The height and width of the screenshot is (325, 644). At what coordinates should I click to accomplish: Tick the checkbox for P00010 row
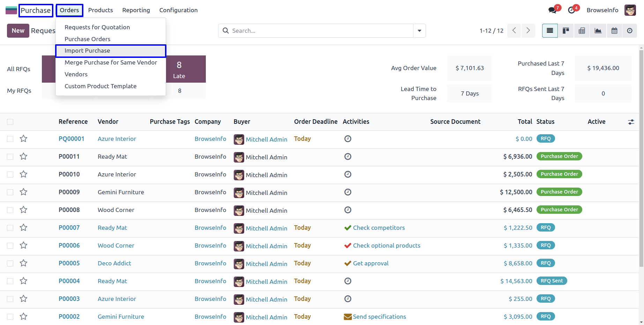tap(10, 174)
